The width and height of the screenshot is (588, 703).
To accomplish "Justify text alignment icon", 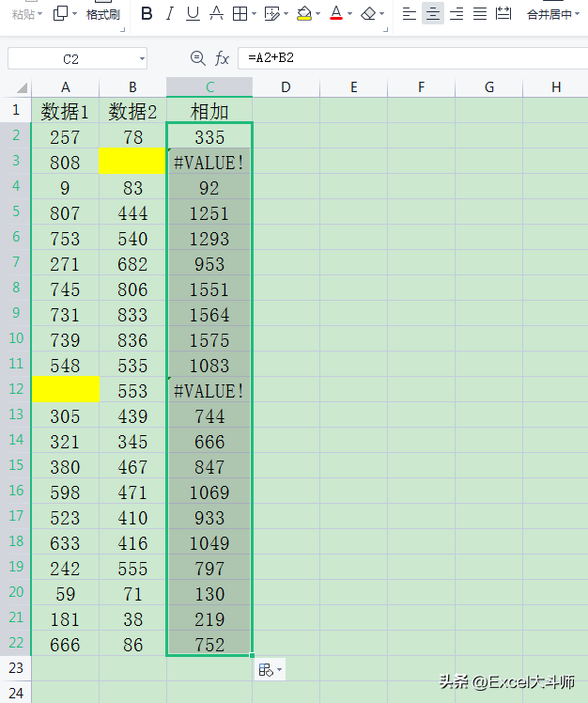I will coord(480,14).
